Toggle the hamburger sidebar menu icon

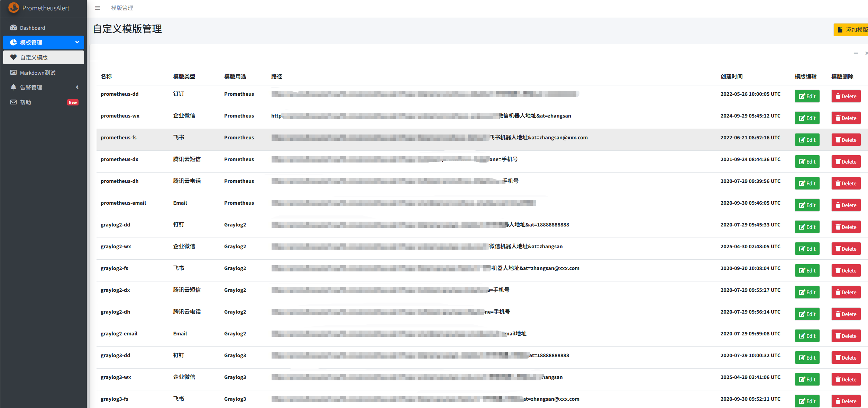pos(98,8)
